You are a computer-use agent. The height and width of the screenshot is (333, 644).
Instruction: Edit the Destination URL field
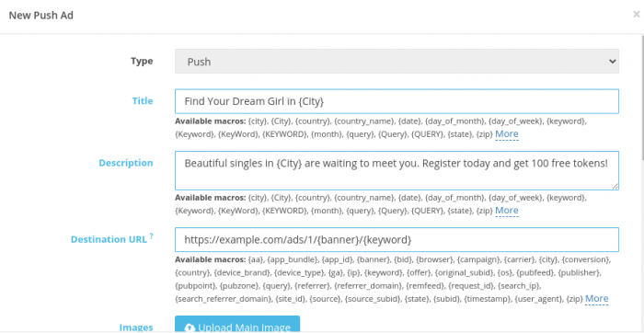(397, 239)
